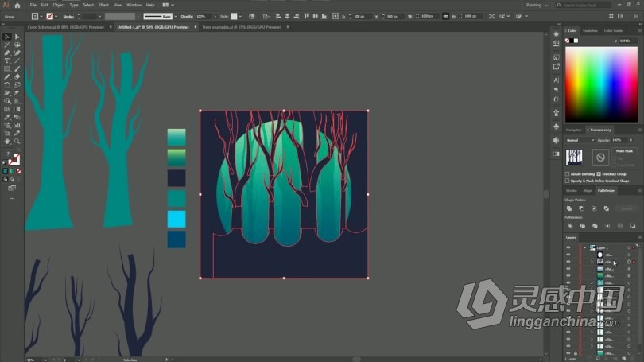Select the Eraser tool
644x362 pixels.
17,77
